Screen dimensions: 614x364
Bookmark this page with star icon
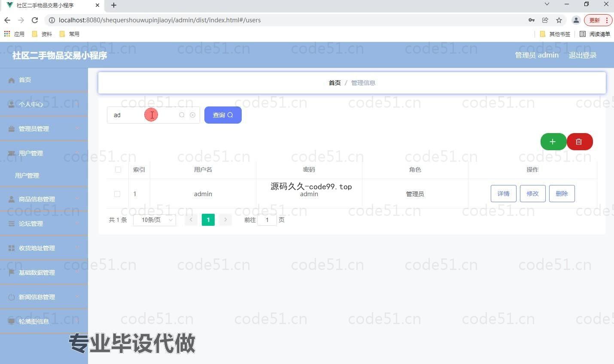click(x=559, y=20)
